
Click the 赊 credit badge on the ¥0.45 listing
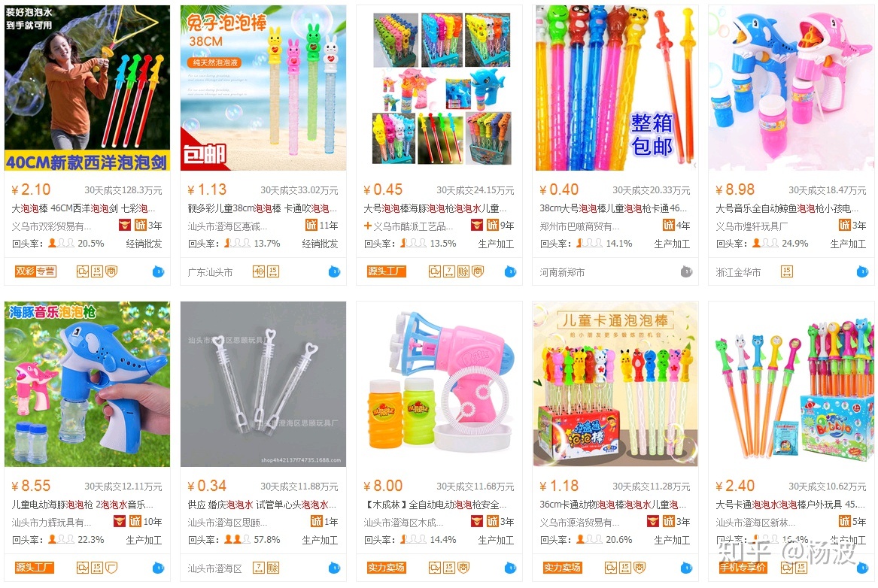pyautogui.click(x=463, y=272)
